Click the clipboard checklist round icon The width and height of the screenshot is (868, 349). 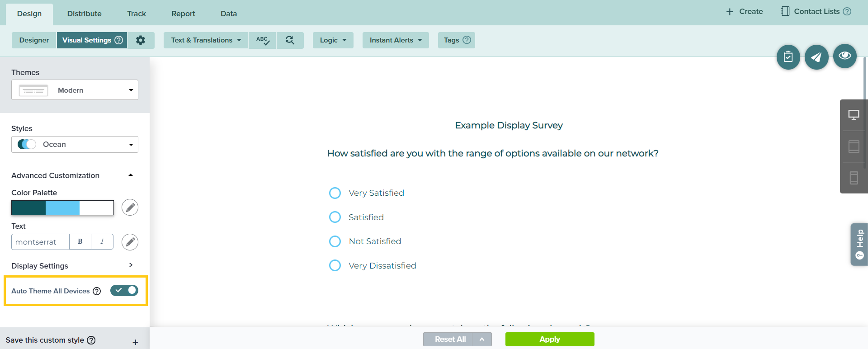[x=788, y=57]
